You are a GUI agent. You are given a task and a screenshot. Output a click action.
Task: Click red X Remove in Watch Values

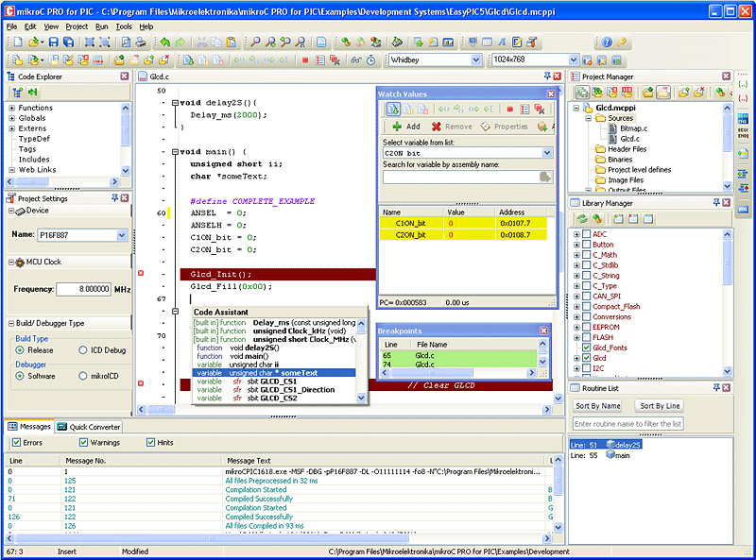coord(452,127)
